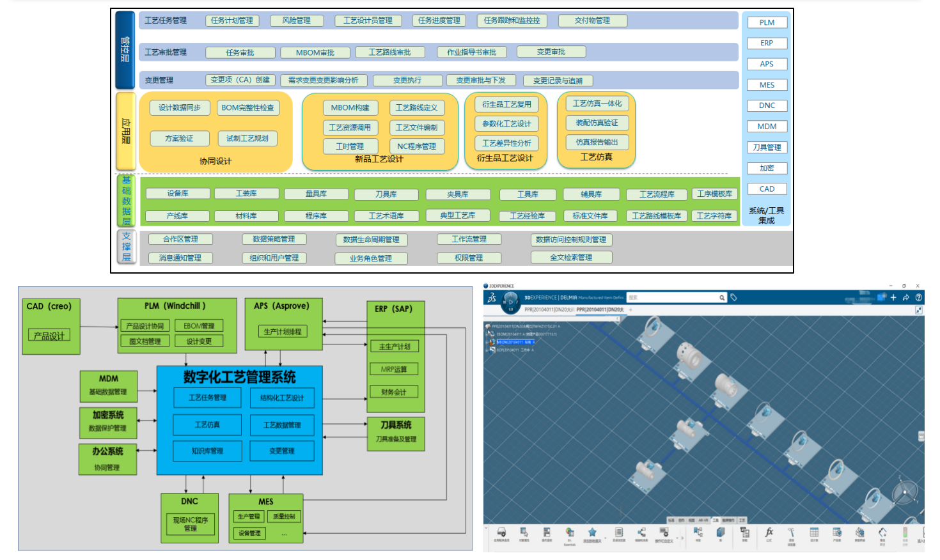Add a new tab with plus button
This screenshot has height=560, width=940.
tap(631, 309)
